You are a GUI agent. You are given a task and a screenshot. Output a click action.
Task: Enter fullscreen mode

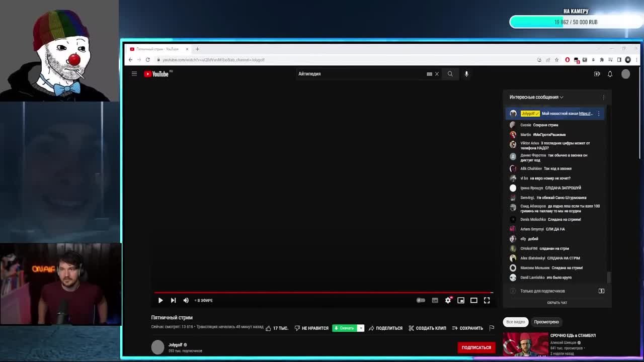coord(487,300)
